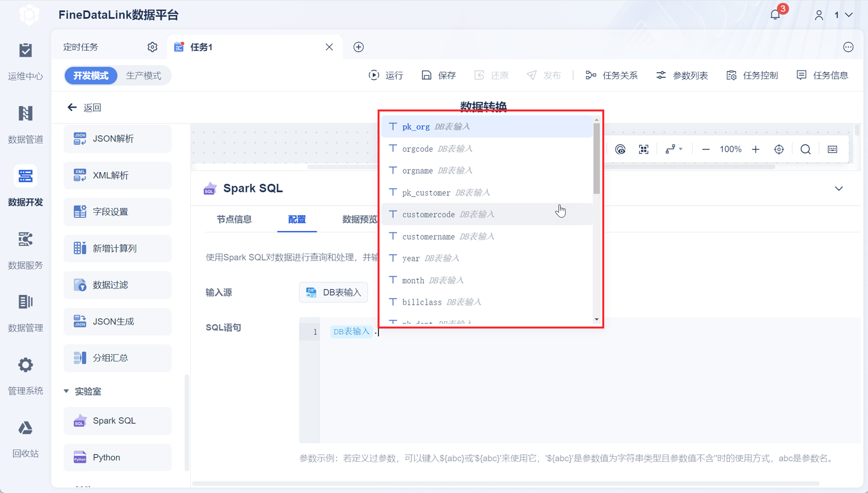Center the canvas with locate icon
868x493 pixels.
(x=779, y=150)
